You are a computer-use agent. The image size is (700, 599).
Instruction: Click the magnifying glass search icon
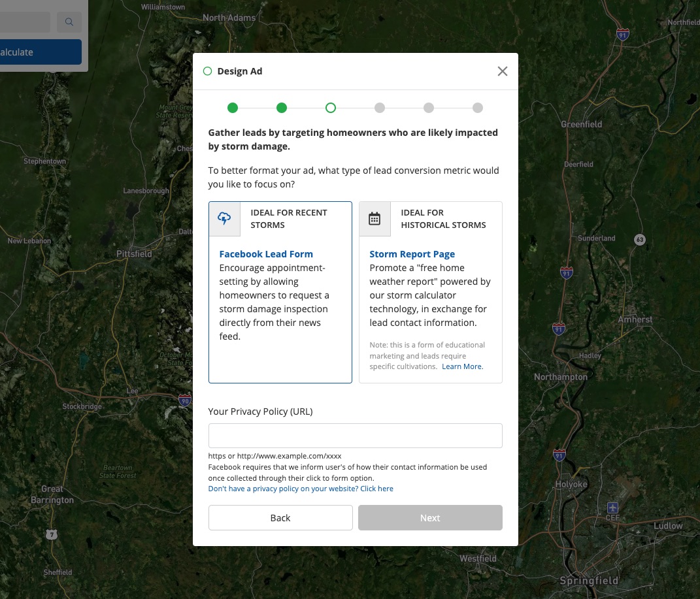69,22
